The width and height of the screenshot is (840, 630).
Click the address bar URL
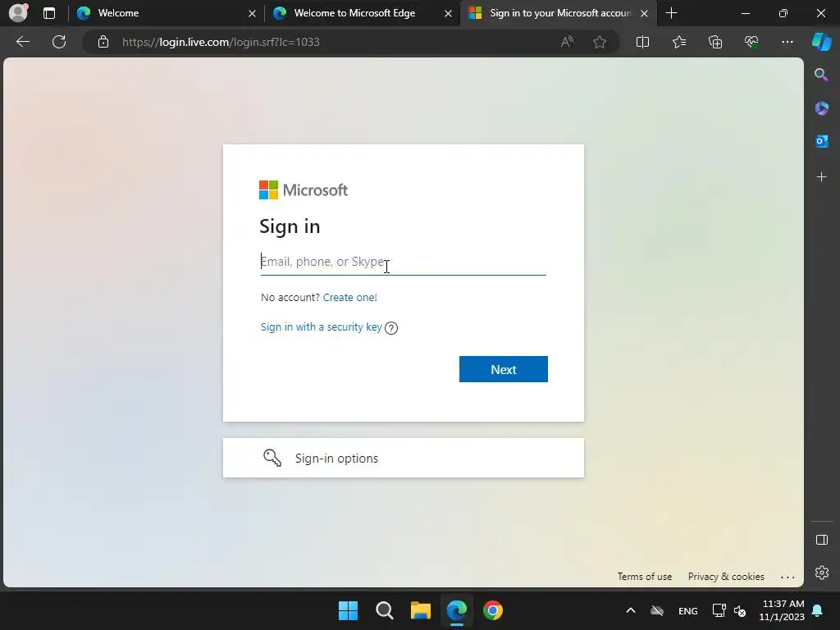(221, 42)
